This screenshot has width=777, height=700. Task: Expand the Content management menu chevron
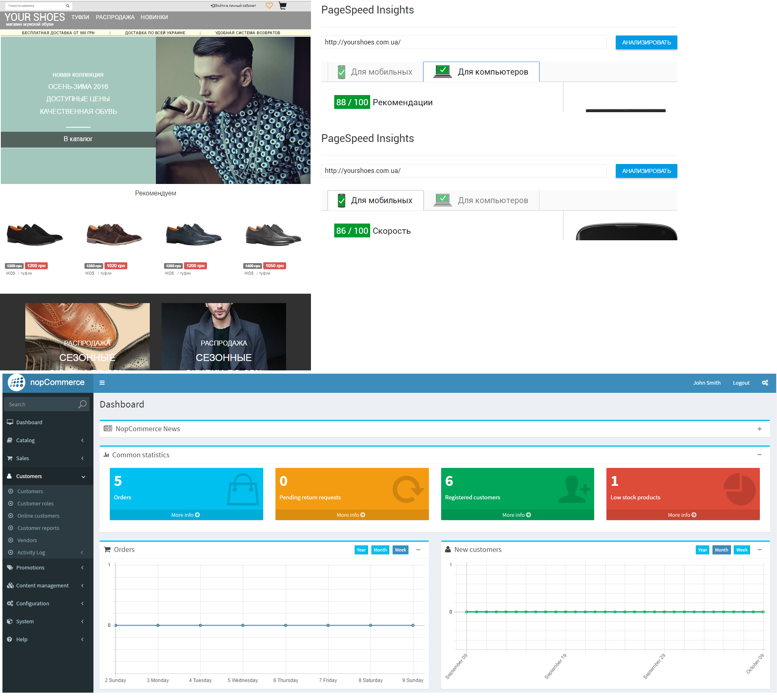tap(82, 585)
